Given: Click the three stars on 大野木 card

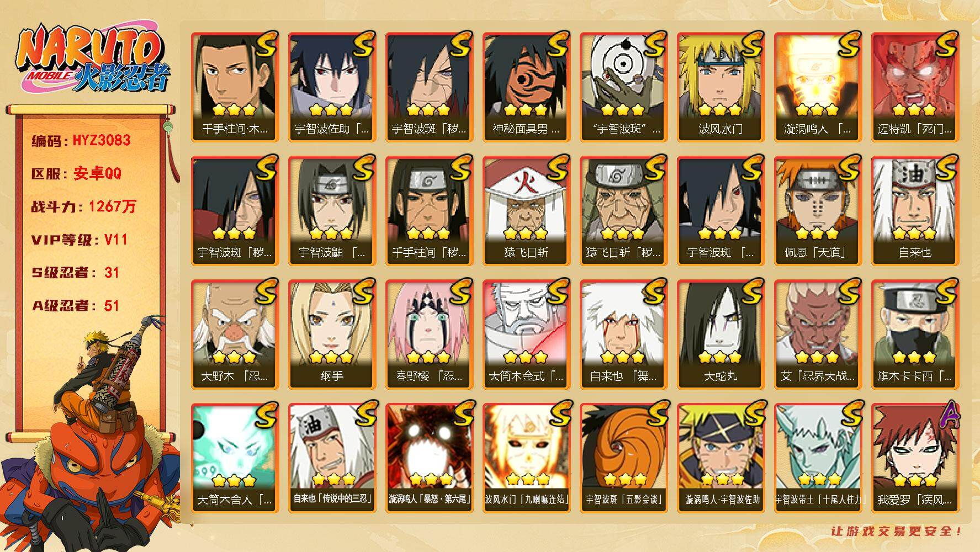Looking at the screenshot, I should [x=234, y=357].
